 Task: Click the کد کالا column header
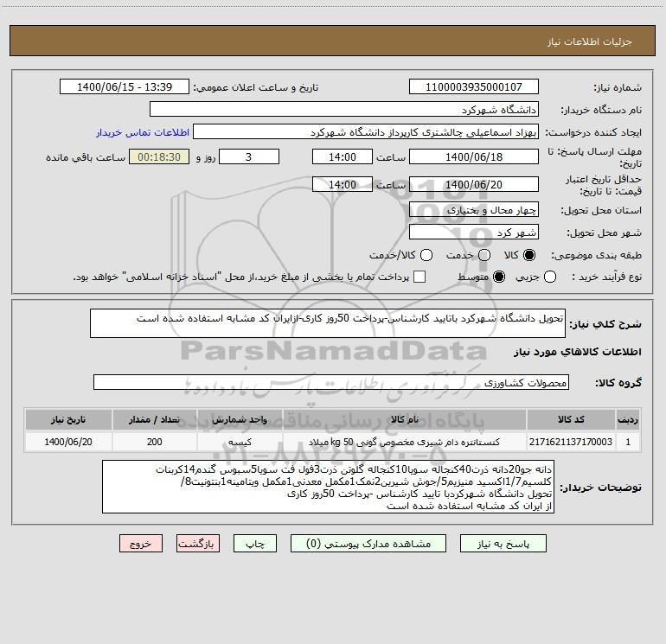click(571, 419)
